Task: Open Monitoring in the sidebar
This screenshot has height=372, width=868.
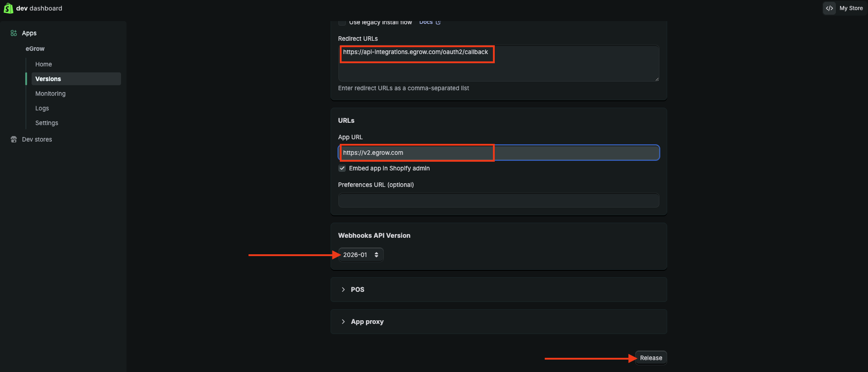Action: tap(50, 93)
